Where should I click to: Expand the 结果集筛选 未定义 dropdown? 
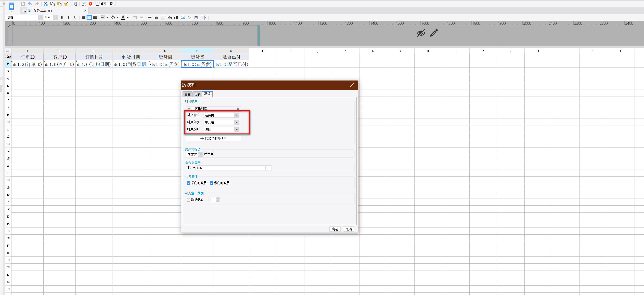click(x=200, y=154)
